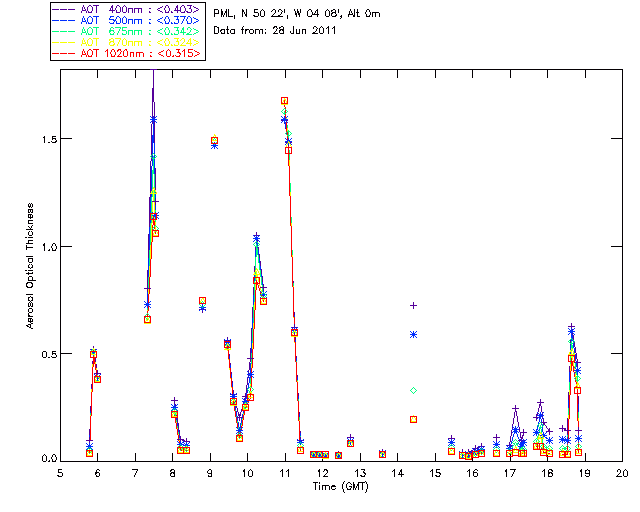Click the isolated purple plus marker near hour 14.4

coord(413,305)
